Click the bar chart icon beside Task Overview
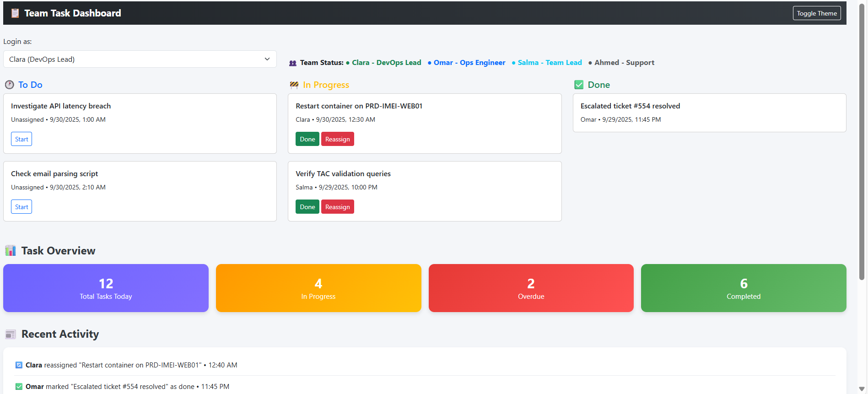The height and width of the screenshot is (394, 868). 11,251
